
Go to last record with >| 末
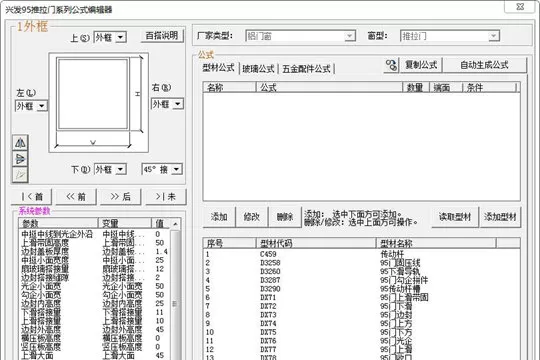tap(166, 197)
